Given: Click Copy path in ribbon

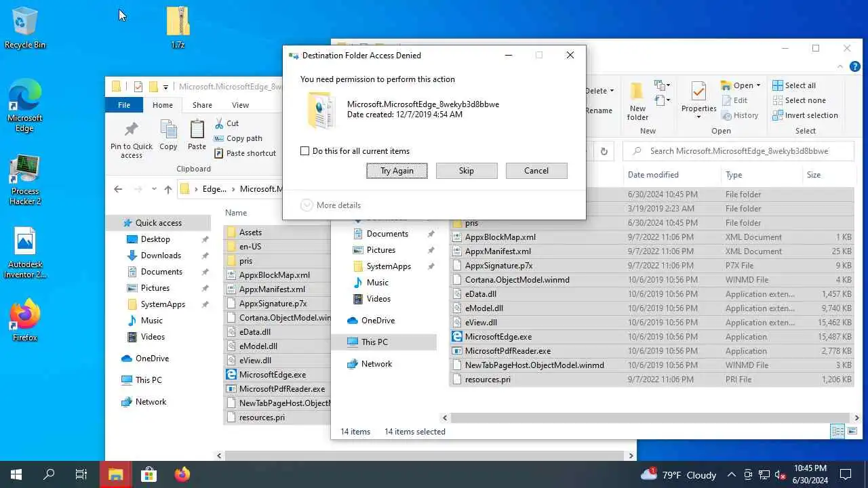Looking at the screenshot, I should 238,138.
